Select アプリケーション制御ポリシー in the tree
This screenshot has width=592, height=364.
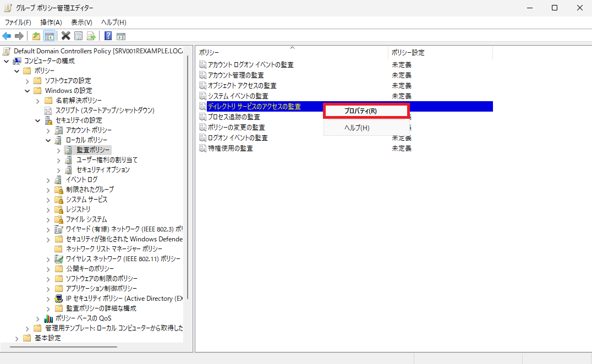pyautogui.click(x=101, y=289)
